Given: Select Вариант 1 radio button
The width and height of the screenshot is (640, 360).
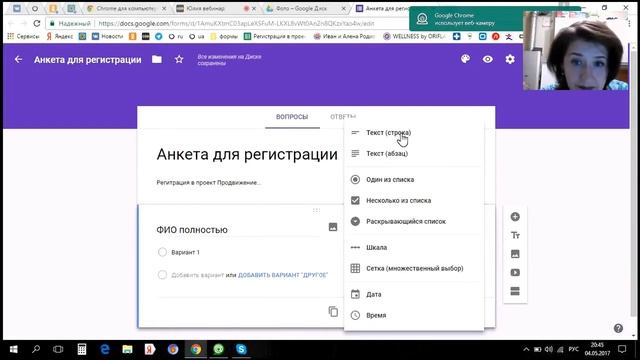Looking at the screenshot, I should coord(162,252).
